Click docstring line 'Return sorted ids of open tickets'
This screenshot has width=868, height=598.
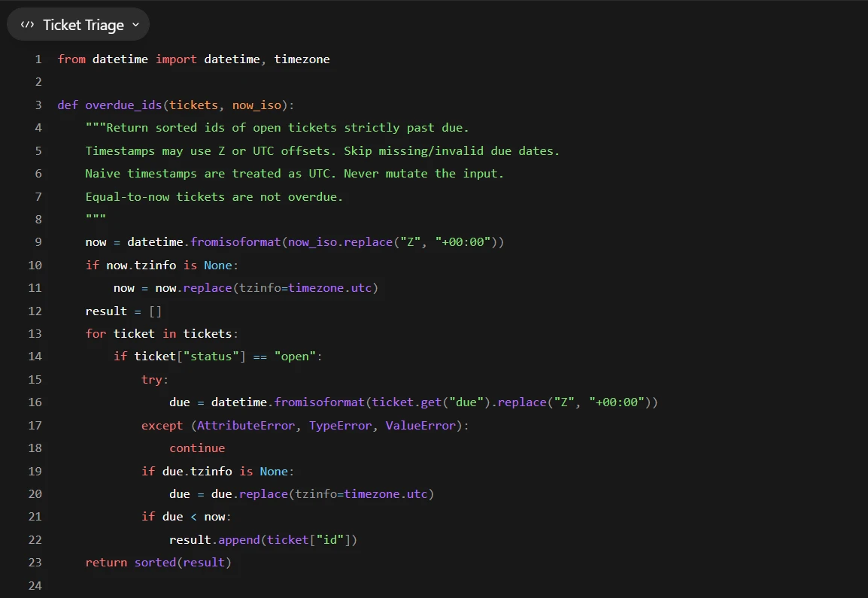tap(277, 128)
